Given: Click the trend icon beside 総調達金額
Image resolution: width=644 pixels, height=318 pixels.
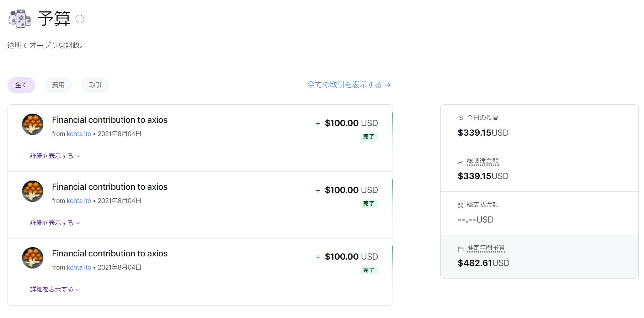Looking at the screenshot, I should 461,162.
